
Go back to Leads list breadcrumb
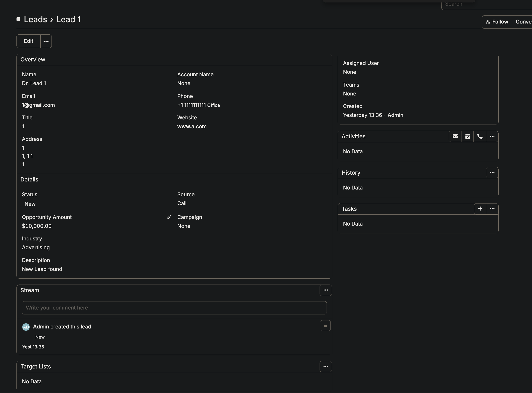35,19
